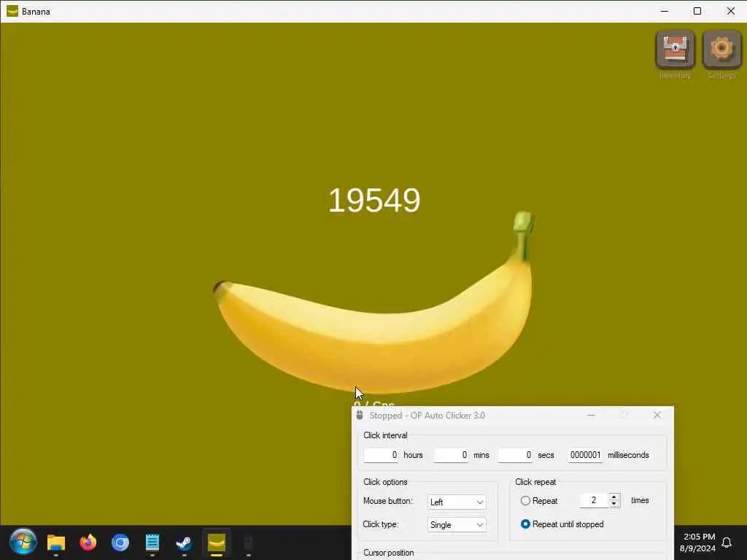Switch to the auto clicker taskbar icon
Screen dimensions: 747x560
248,542
